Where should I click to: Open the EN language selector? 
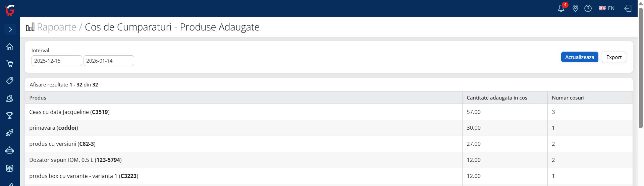click(x=607, y=8)
